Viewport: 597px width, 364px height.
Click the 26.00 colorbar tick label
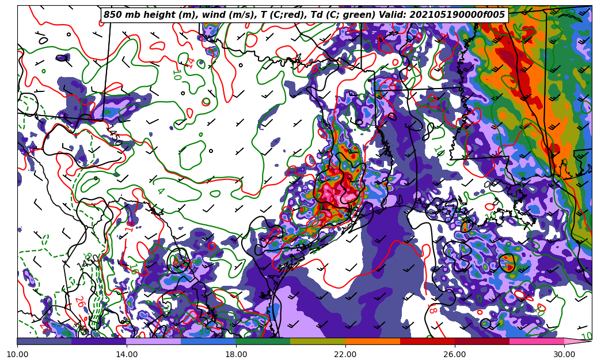455,355
